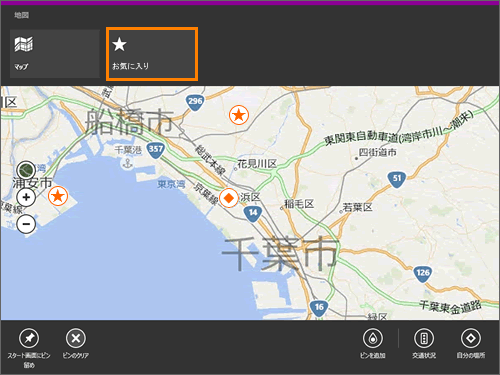Click route 51 shield on map
The image size is (500, 375).
[x=397, y=179]
